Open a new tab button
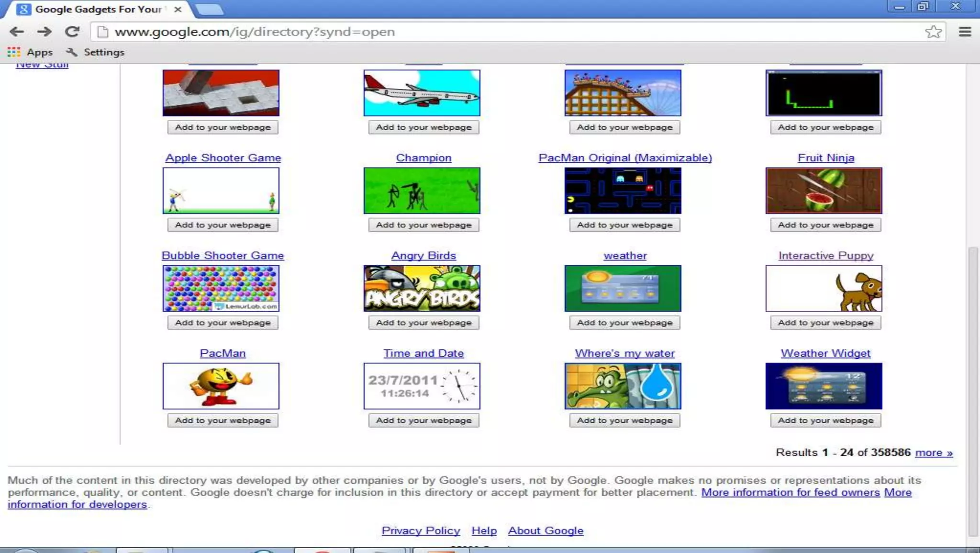Image resolution: width=980 pixels, height=553 pixels. click(x=210, y=9)
